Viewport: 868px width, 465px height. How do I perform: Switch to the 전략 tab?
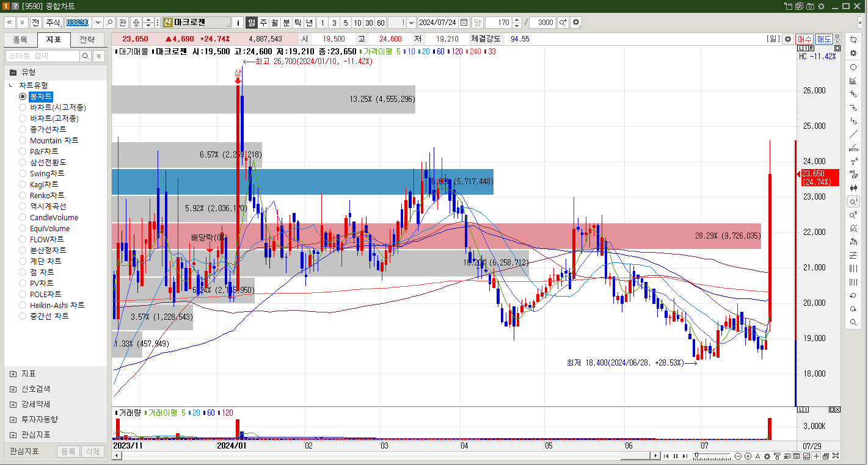(87, 40)
